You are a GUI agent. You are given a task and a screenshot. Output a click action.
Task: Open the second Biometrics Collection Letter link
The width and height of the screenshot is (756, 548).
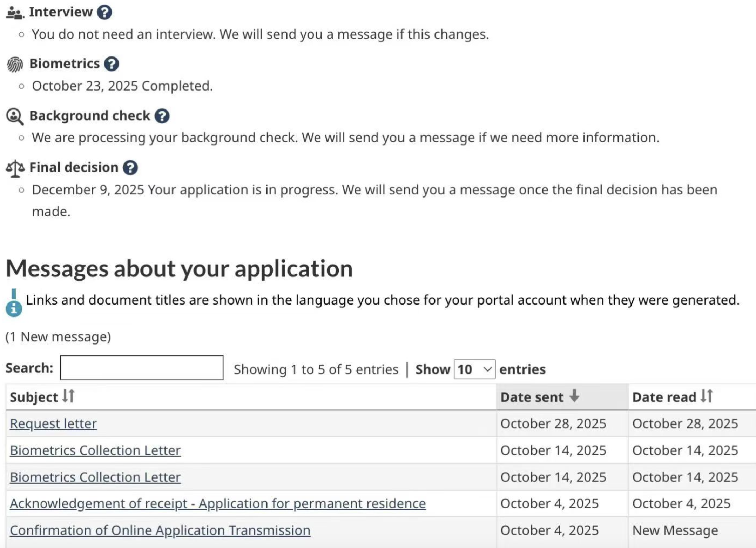click(95, 477)
